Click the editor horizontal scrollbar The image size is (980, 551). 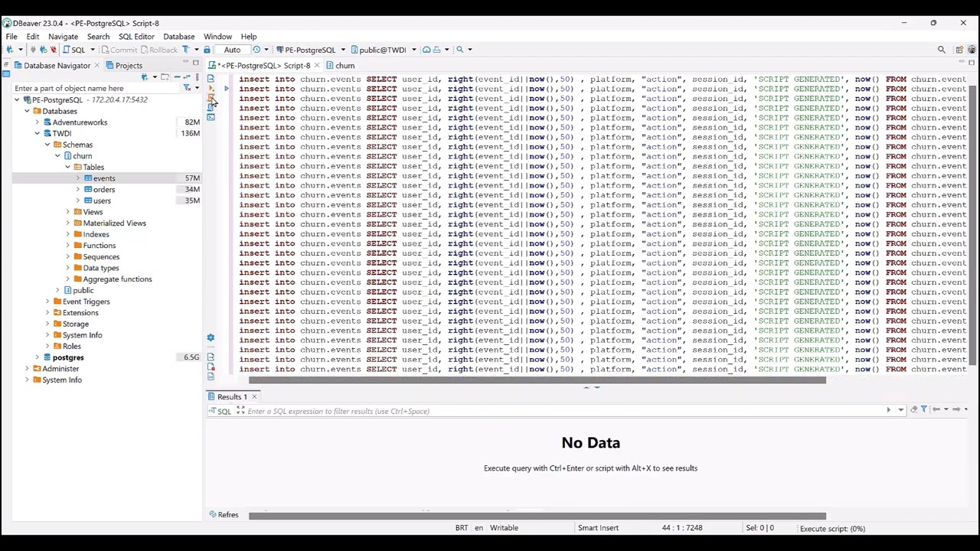click(537, 380)
